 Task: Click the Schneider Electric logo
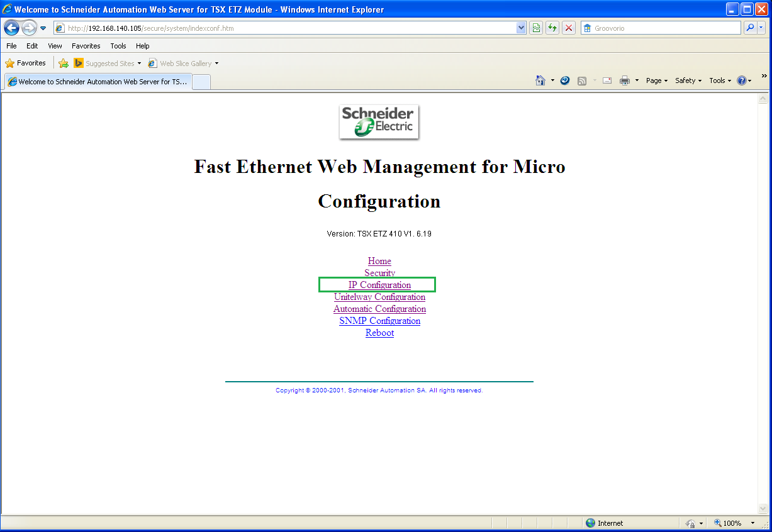[379, 122]
